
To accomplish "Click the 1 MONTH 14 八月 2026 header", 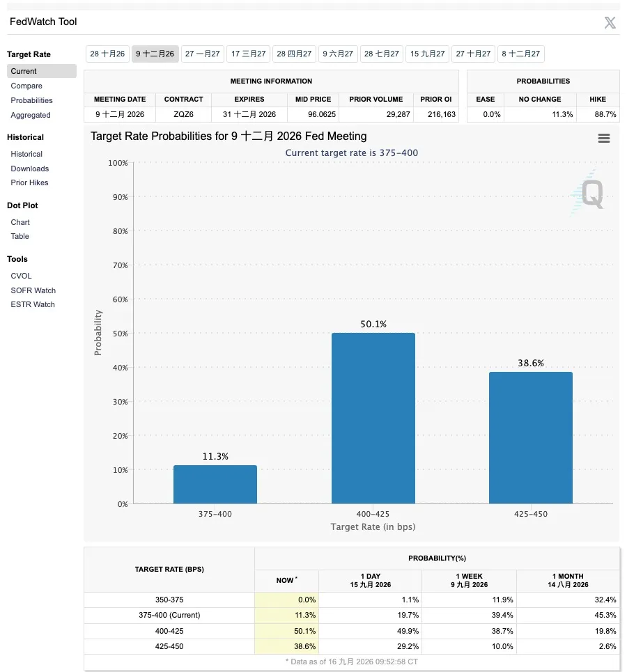I will coord(568,580).
